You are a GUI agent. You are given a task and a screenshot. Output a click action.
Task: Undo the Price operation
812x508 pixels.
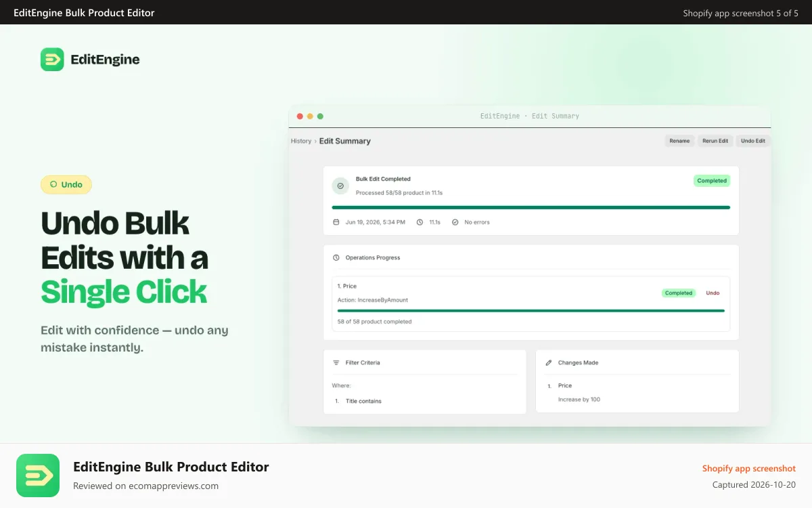click(x=713, y=293)
